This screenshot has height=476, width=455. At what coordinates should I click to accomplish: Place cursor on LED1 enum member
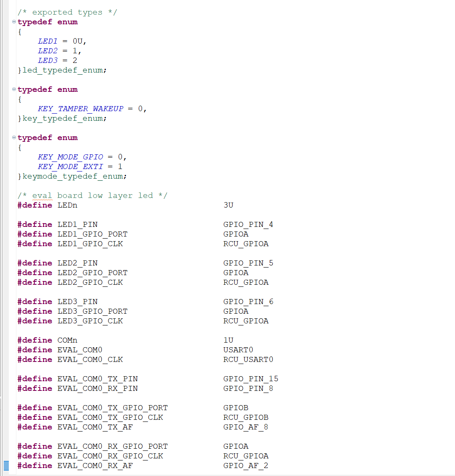(47, 41)
